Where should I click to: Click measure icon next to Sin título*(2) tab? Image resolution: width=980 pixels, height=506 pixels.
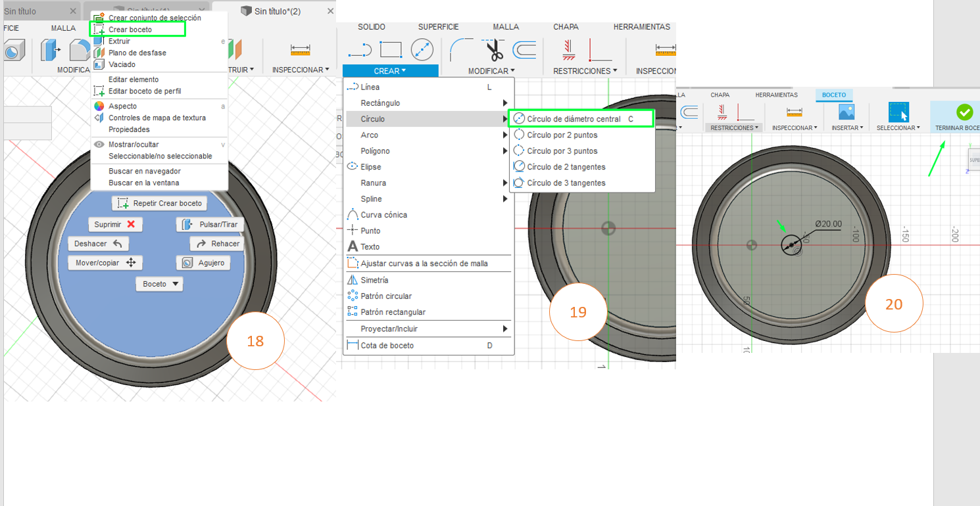pyautogui.click(x=301, y=50)
